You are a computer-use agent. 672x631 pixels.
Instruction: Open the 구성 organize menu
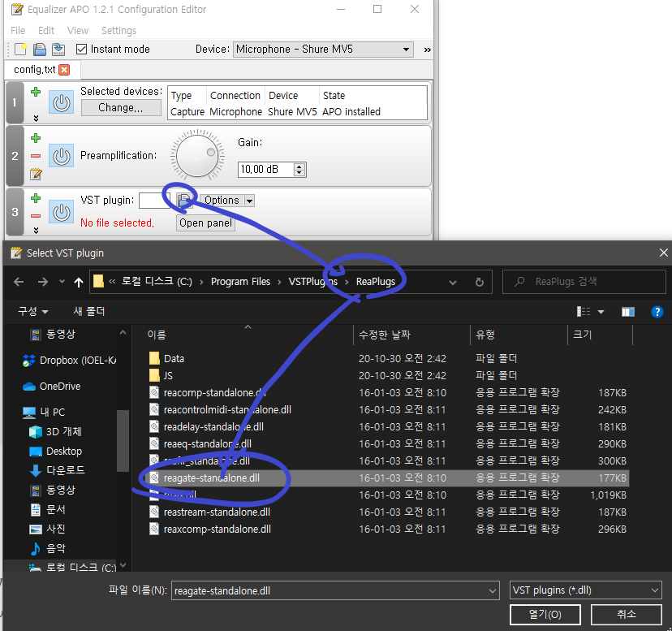[33, 311]
